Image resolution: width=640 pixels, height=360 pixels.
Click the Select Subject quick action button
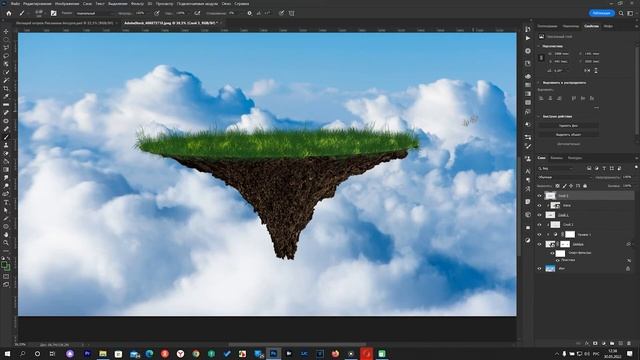click(568, 134)
